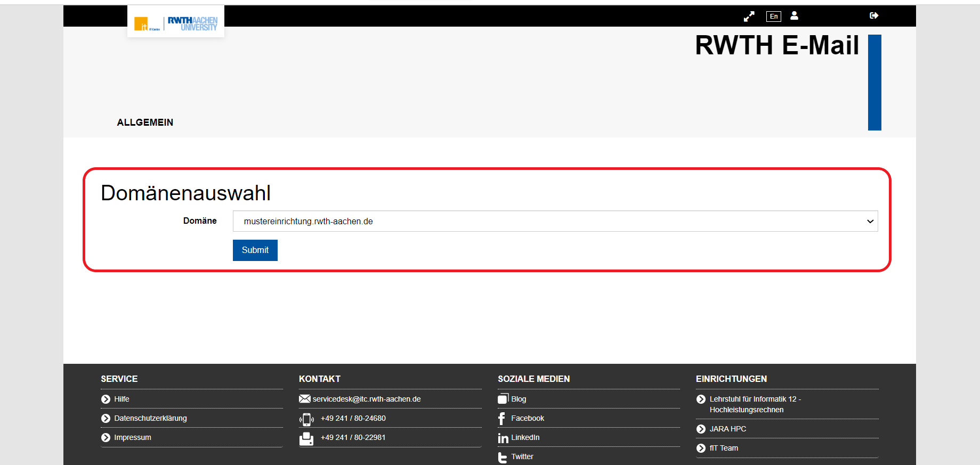Click the Twitter bird icon
Image resolution: width=980 pixels, height=465 pixels.
pos(502,457)
